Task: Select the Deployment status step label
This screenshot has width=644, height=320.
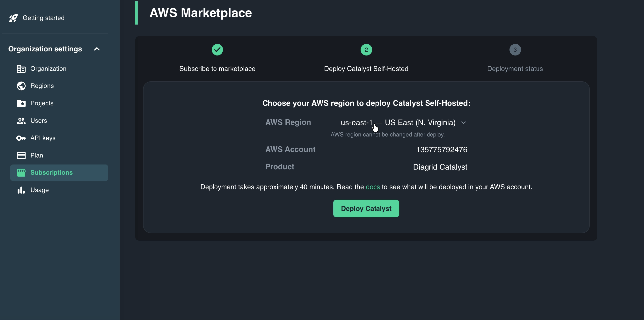Action: (515, 69)
